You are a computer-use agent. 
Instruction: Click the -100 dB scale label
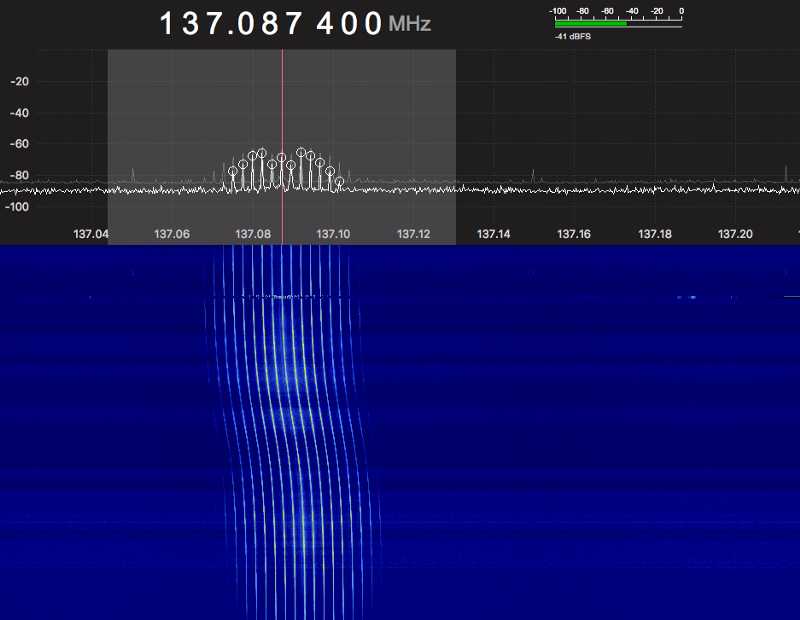point(18,206)
